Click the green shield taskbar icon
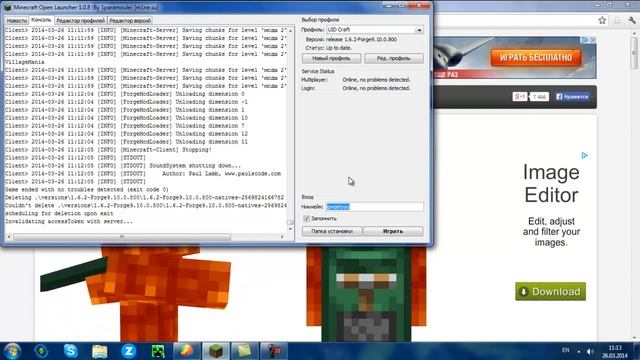This screenshot has width=640, height=360. pyautogui.click(x=41, y=351)
